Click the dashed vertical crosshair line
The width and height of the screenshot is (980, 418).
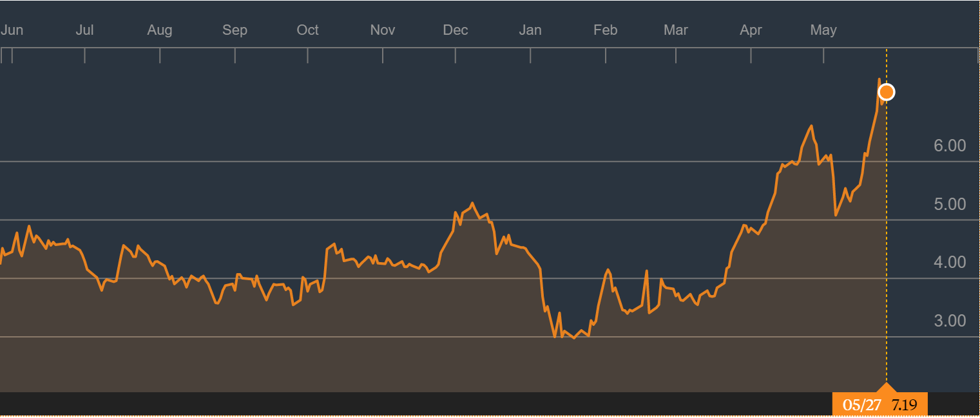pos(887,258)
